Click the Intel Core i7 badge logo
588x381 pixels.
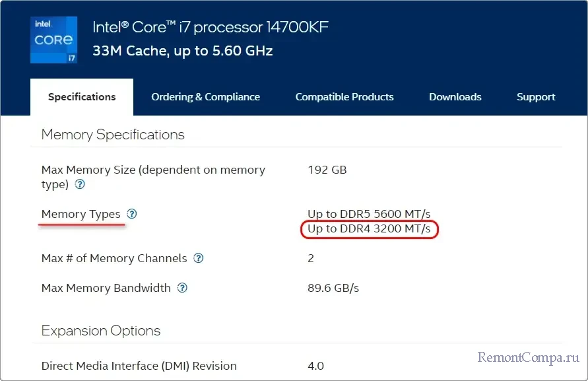click(53, 40)
